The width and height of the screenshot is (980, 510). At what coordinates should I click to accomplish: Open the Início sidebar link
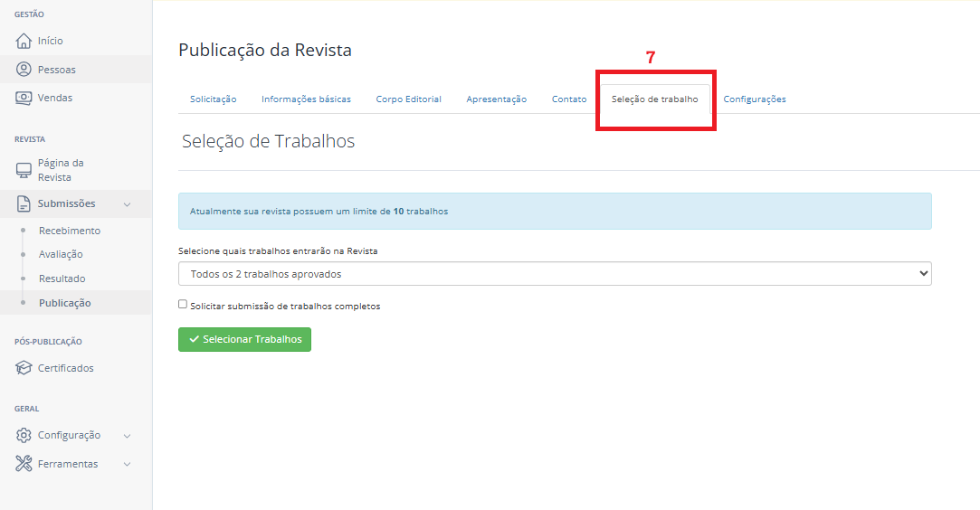[x=50, y=41]
